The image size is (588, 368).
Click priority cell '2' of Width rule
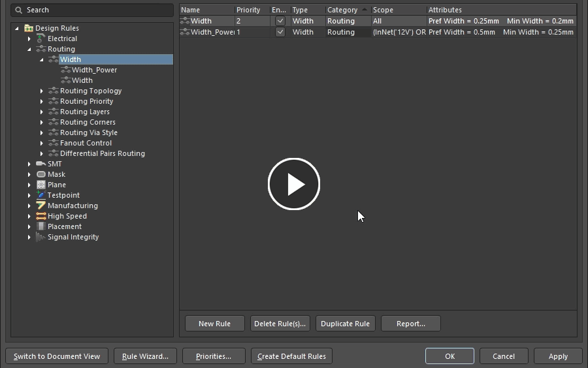tap(252, 21)
